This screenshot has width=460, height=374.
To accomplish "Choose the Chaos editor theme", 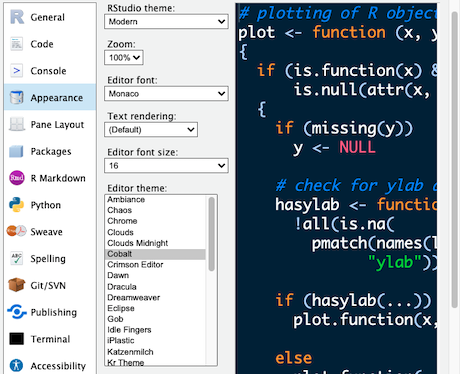I will (x=155, y=210).
